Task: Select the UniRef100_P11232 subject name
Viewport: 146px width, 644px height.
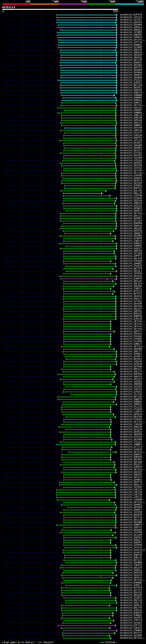Action: click(x=131, y=407)
